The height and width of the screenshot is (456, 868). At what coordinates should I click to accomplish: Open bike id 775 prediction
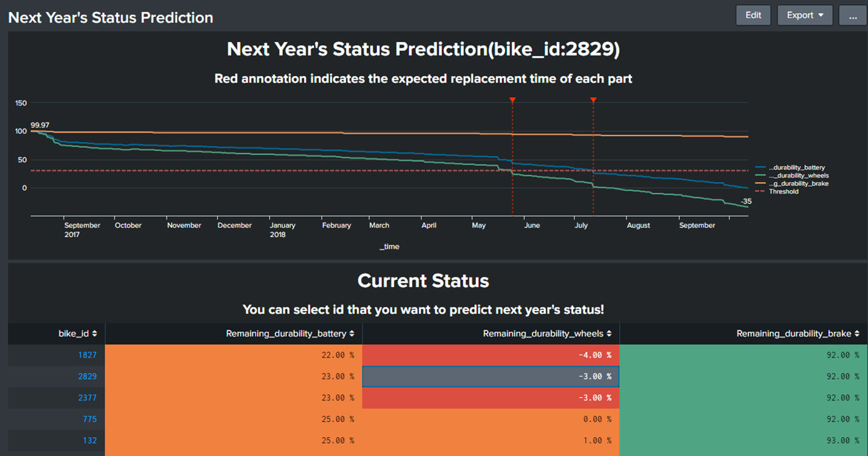[90, 419]
